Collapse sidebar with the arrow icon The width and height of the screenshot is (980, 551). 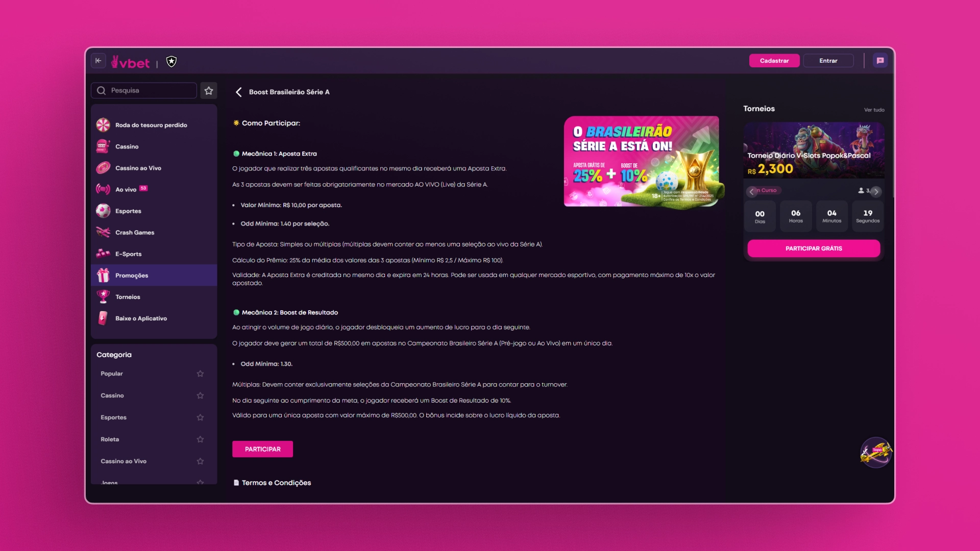point(99,61)
